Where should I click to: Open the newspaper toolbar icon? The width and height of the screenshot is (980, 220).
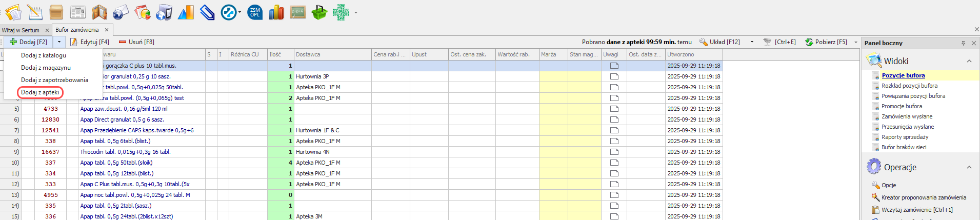[78, 12]
